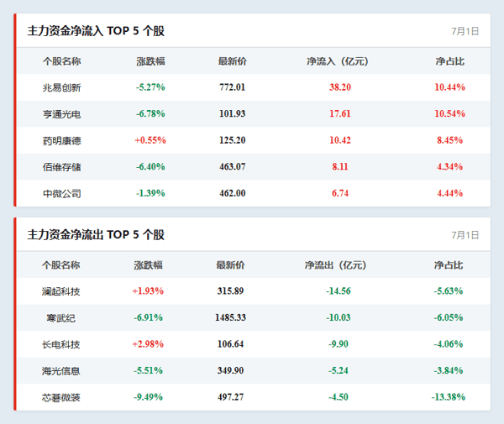Click the 主力资金净流出 TOP 5 个股 title
Image resolution: width=504 pixels, height=424 pixels.
pos(96,235)
